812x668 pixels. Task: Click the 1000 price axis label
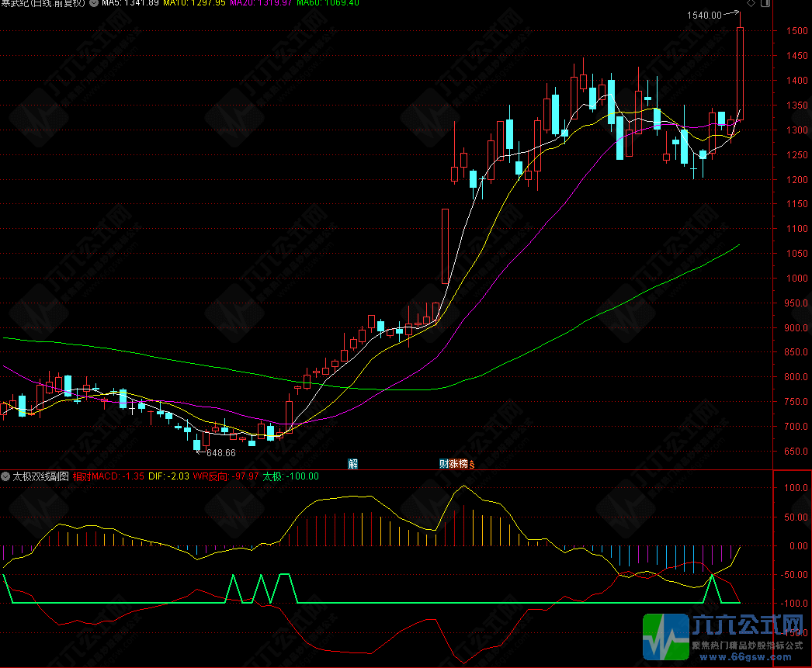click(797, 278)
